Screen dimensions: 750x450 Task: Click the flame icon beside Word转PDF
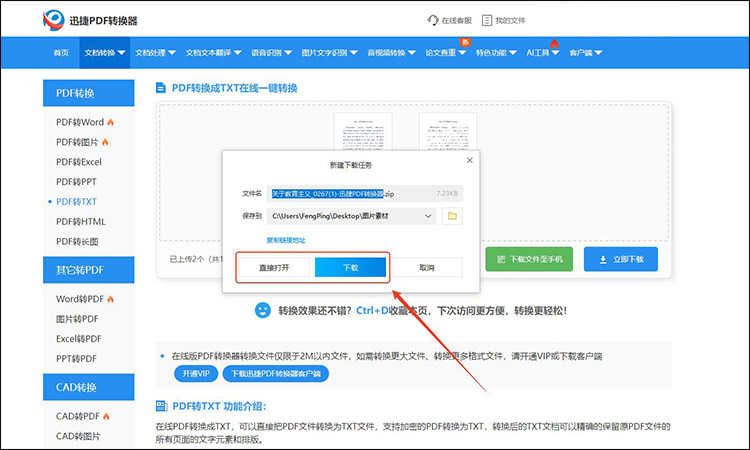(110, 299)
